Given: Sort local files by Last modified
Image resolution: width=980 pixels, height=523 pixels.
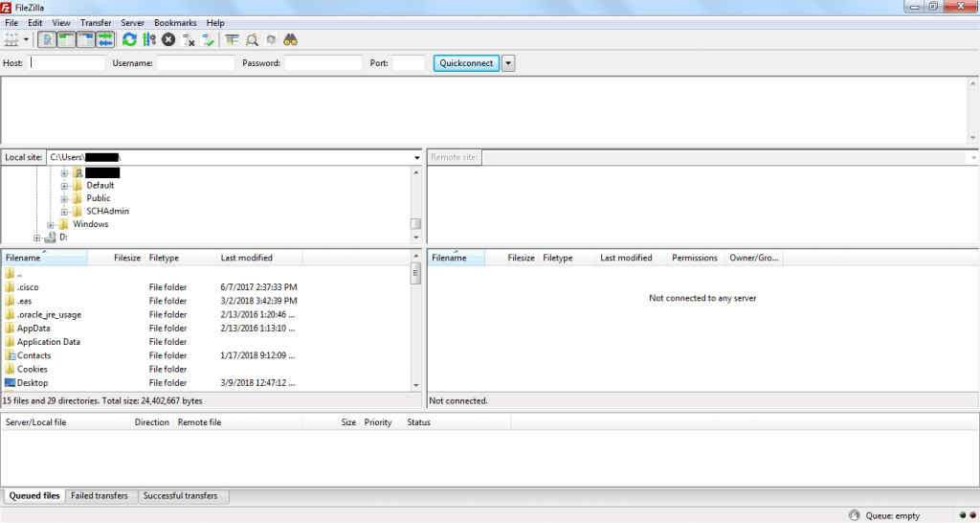Looking at the screenshot, I should point(259,258).
